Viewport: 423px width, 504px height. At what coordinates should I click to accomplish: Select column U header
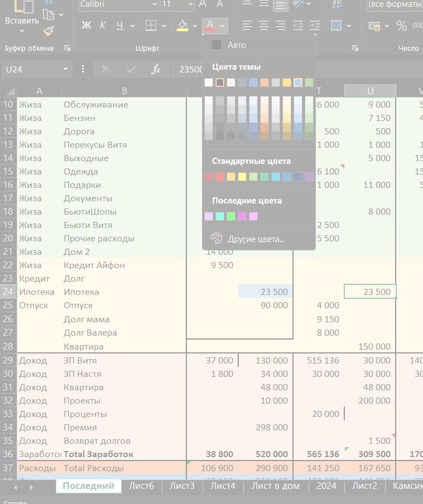click(x=370, y=91)
